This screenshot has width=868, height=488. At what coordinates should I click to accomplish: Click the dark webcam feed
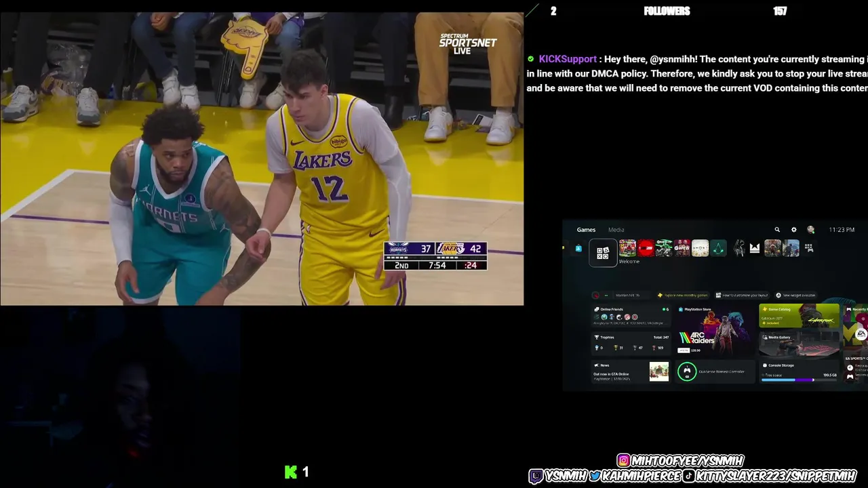[x=121, y=396]
